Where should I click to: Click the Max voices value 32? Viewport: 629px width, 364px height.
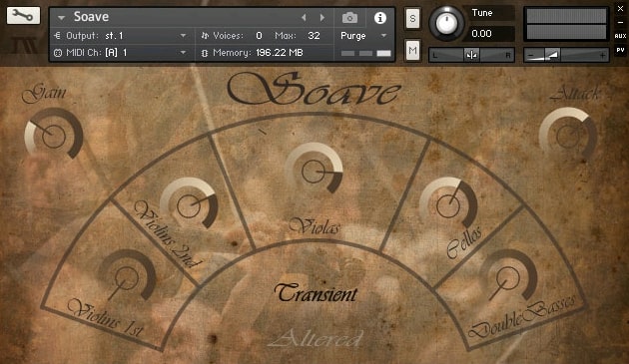(x=314, y=36)
